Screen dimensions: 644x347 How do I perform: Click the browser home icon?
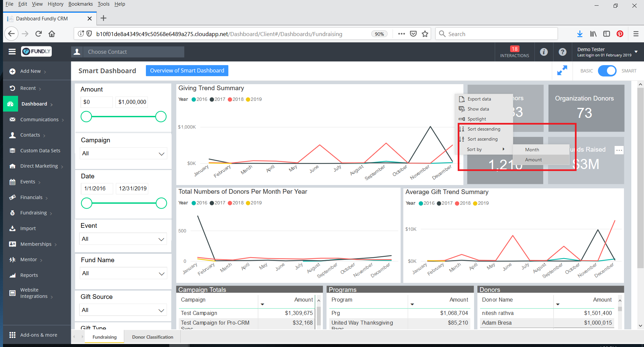point(52,34)
